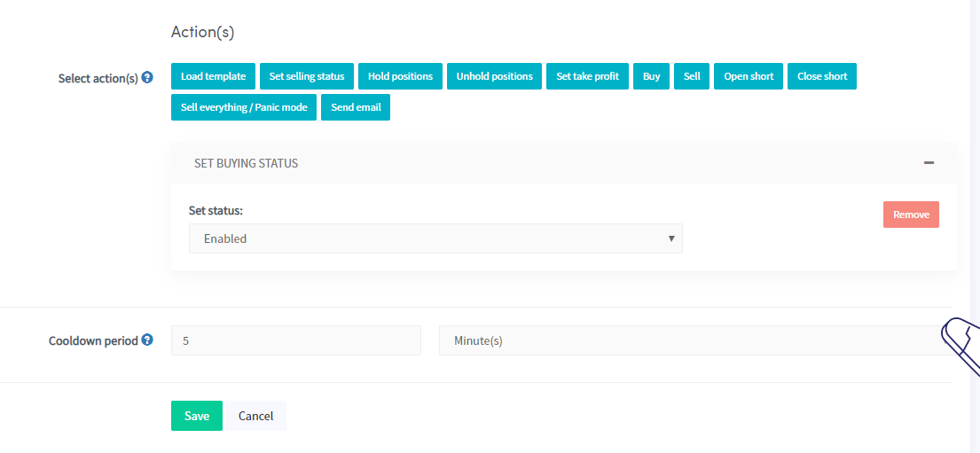The height and width of the screenshot is (453, 980).
Task: Cancel editing the trigger
Action: [255, 416]
